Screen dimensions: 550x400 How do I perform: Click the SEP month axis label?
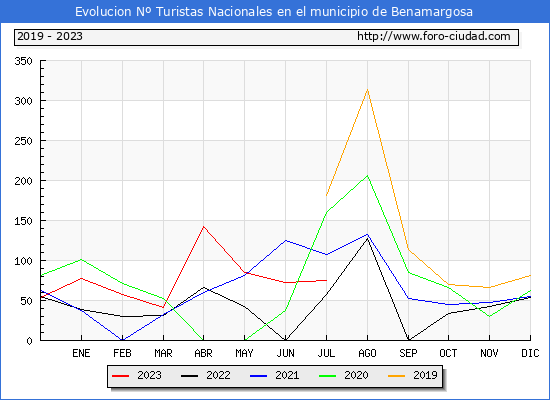[408, 353]
